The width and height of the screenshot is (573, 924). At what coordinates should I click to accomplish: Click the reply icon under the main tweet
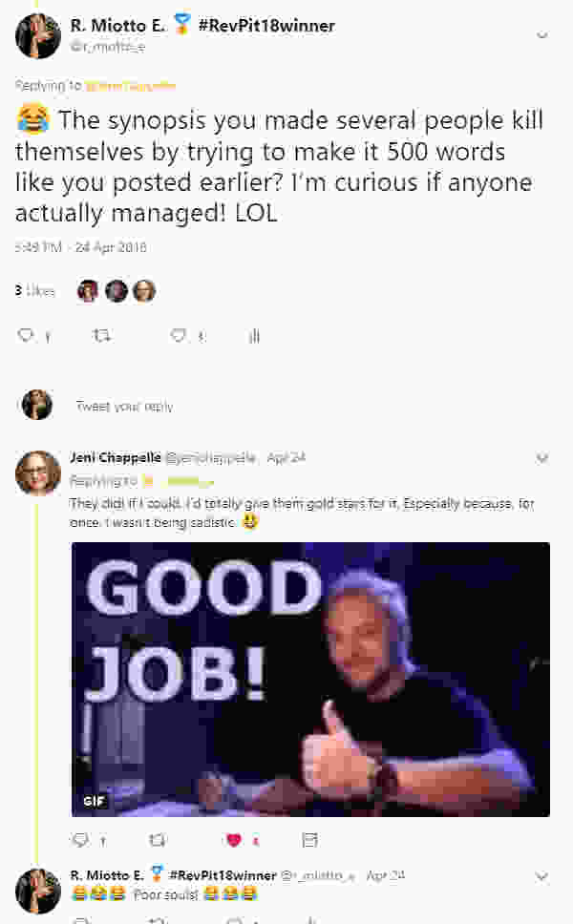[x=26, y=335]
